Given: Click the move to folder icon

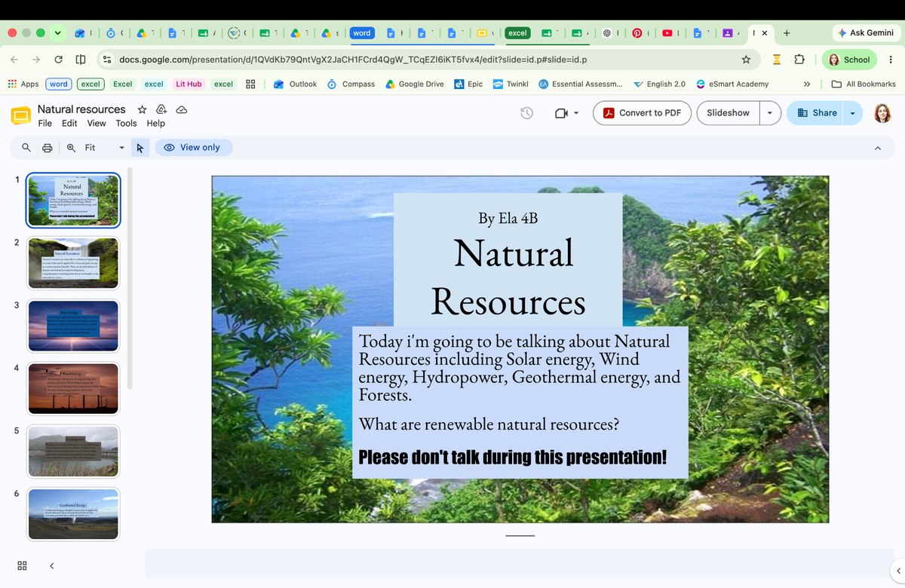Looking at the screenshot, I should [161, 109].
